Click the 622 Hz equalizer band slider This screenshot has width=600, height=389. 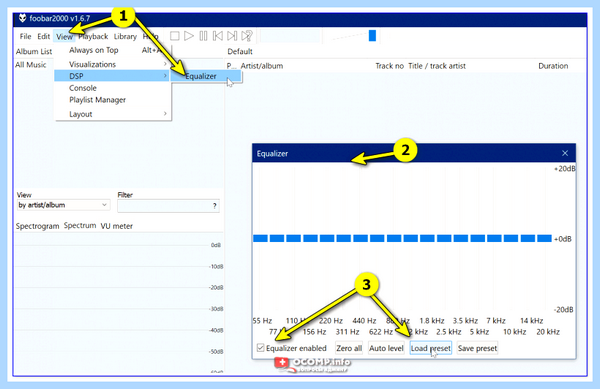[x=377, y=238]
